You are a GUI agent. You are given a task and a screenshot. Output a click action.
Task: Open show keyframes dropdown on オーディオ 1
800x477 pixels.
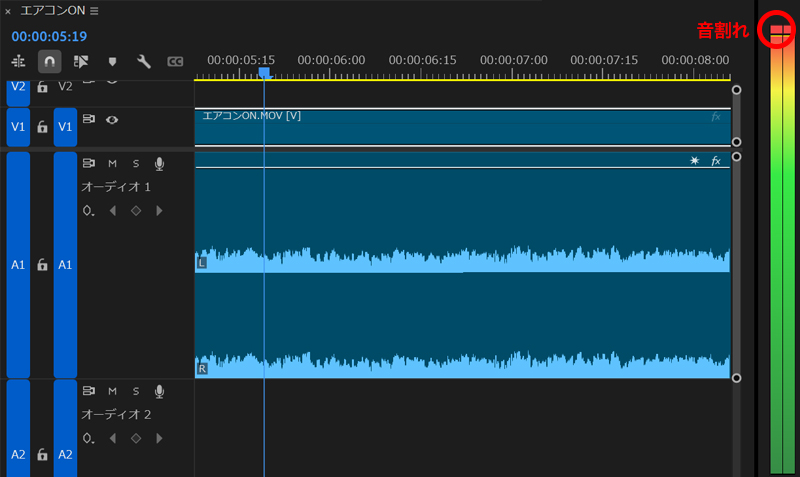pos(89,211)
